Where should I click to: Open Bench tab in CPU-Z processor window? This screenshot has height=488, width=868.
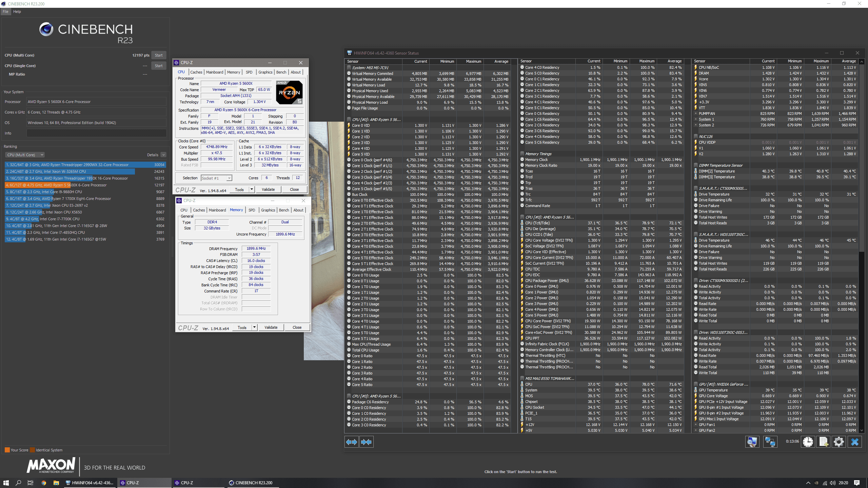[x=281, y=72]
